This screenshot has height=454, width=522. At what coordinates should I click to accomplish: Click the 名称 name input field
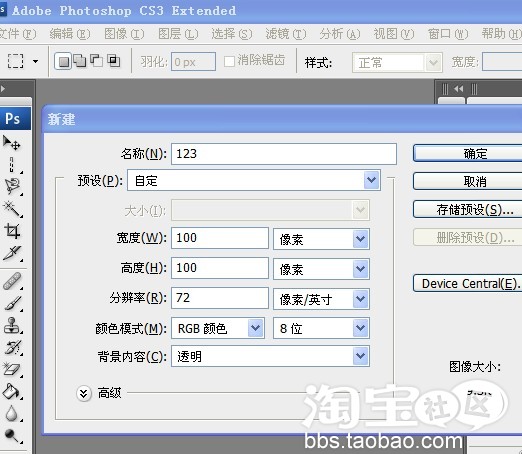pos(284,154)
